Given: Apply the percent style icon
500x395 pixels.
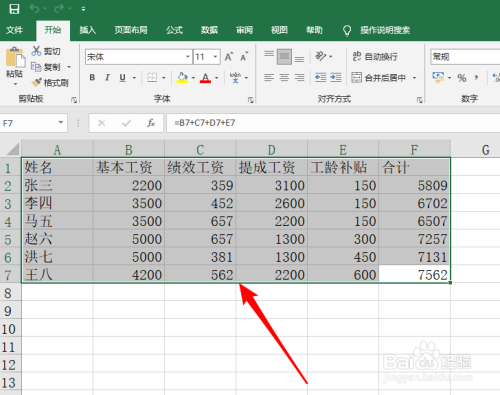Looking at the screenshot, I should [x=462, y=78].
